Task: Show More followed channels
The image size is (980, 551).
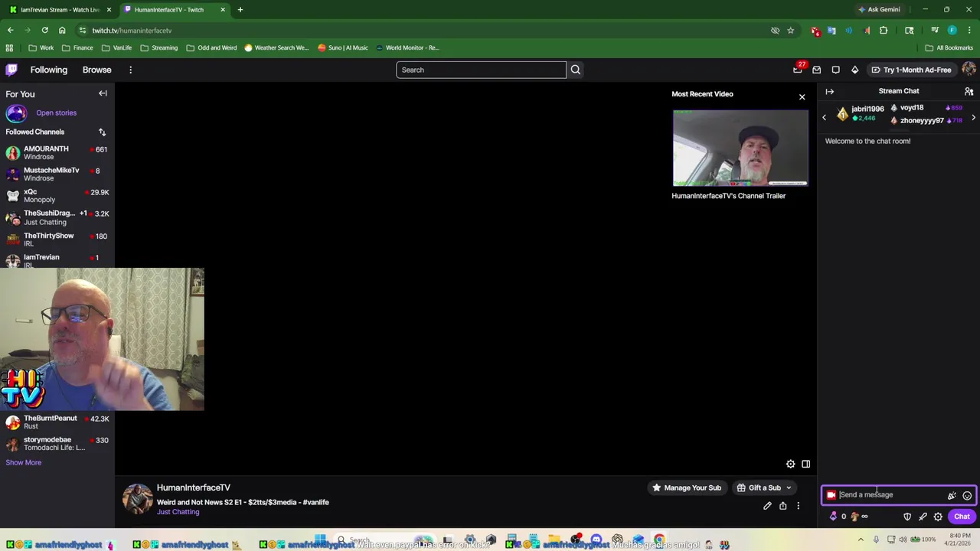Action: point(24,462)
